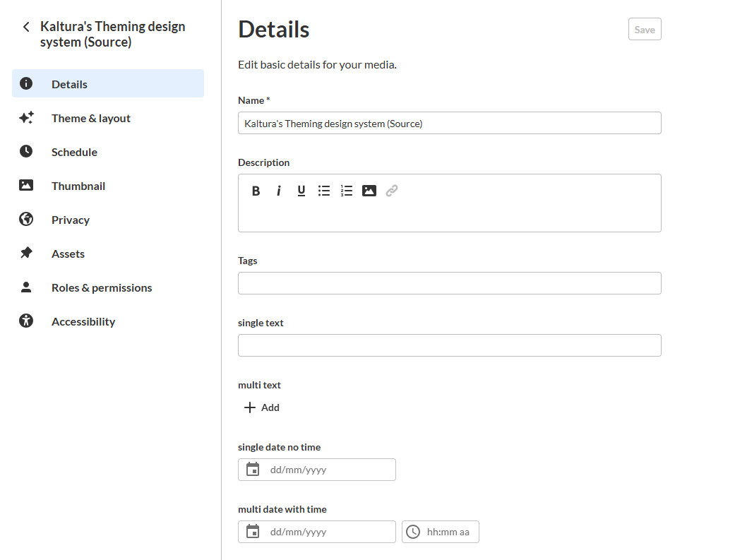Open the Accessibility section
The image size is (735, 560).
tap(108, 321)
